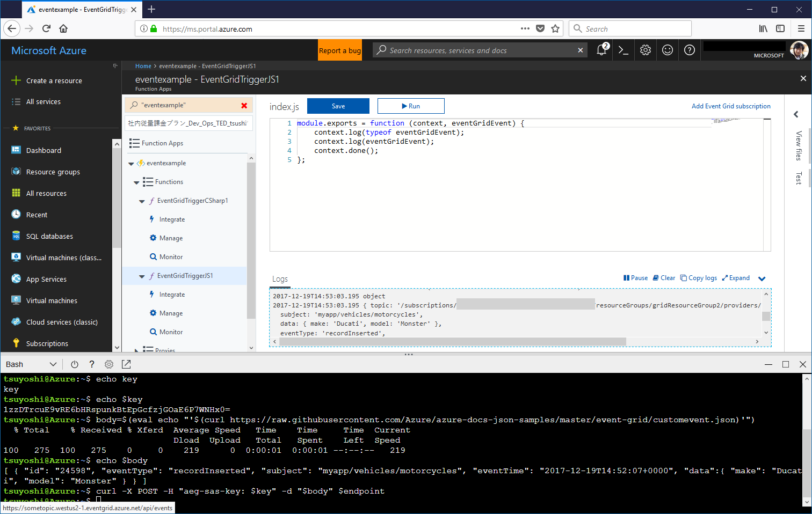Open the Bash shell type dropdown
The height and width of the screenshot is (514, 812).
(x=31, y=364)
